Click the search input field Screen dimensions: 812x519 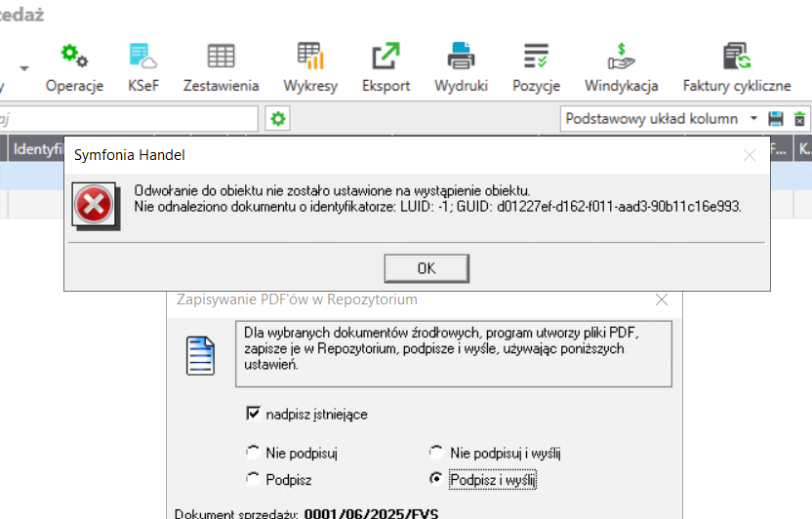tap(127, 118)
